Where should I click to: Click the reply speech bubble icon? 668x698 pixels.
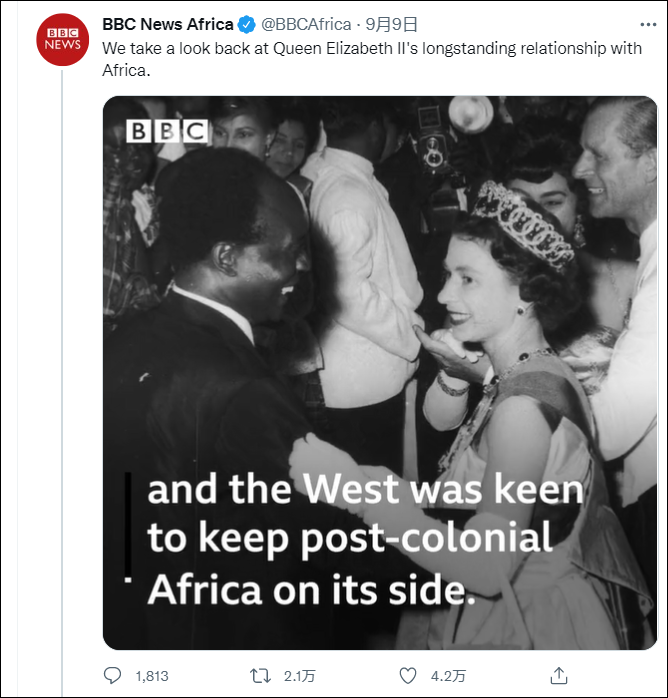click(113, 675)
